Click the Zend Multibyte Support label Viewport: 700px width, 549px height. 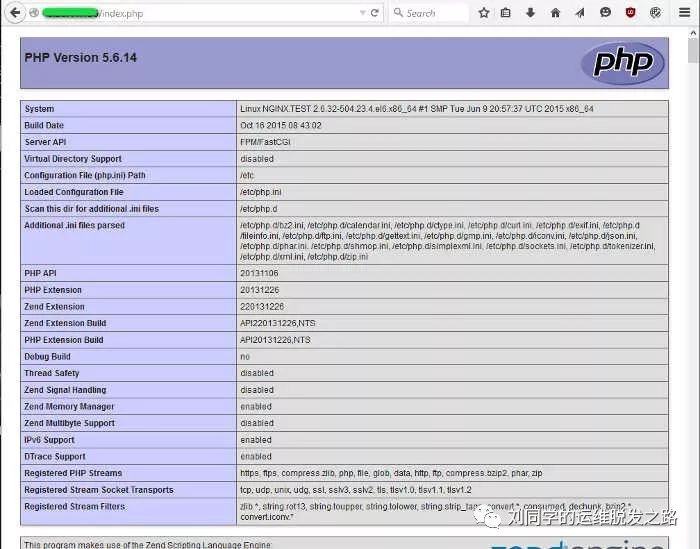coord(69,423)
